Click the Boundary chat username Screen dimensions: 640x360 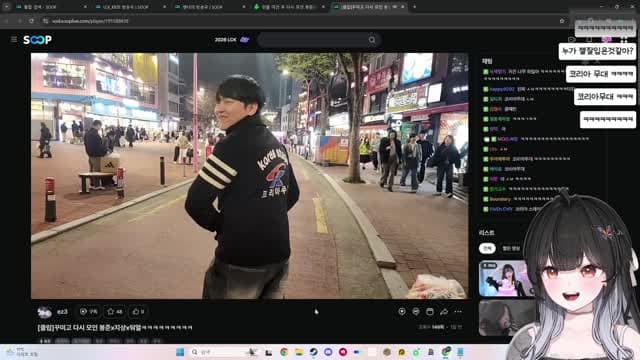500,199
